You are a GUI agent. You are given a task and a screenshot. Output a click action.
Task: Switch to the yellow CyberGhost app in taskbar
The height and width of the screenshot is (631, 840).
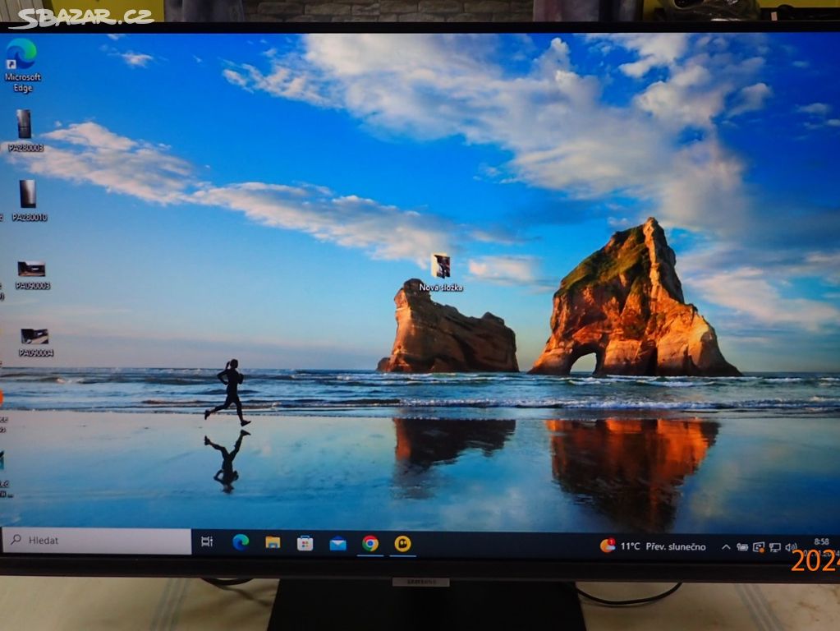tap(403, 544)
